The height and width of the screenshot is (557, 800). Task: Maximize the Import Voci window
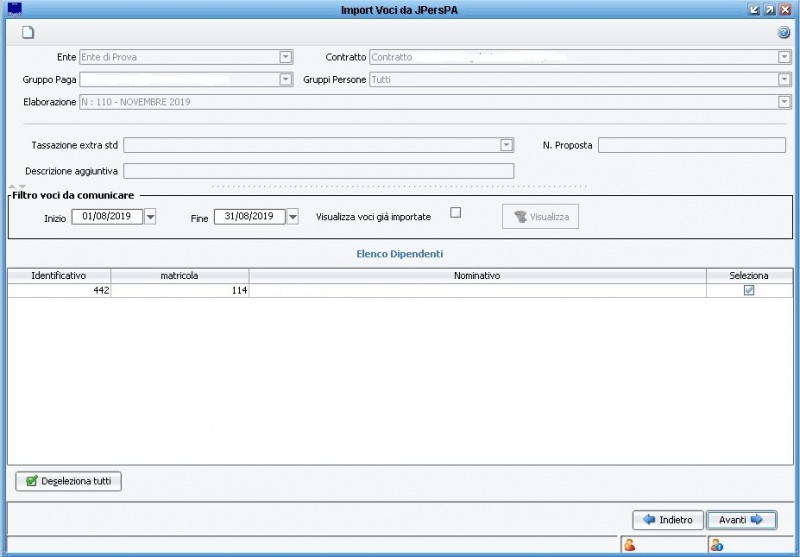(x=769, y=9)
